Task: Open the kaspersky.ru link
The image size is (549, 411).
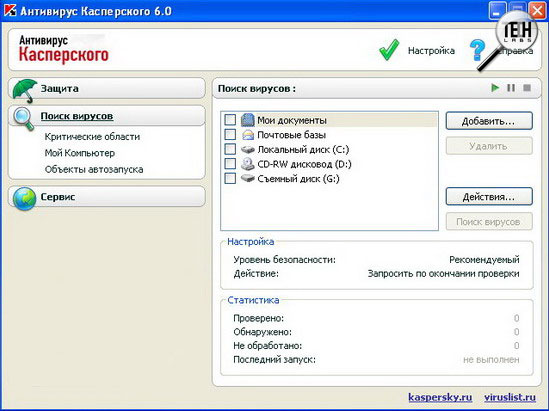Action: (440, 397)
